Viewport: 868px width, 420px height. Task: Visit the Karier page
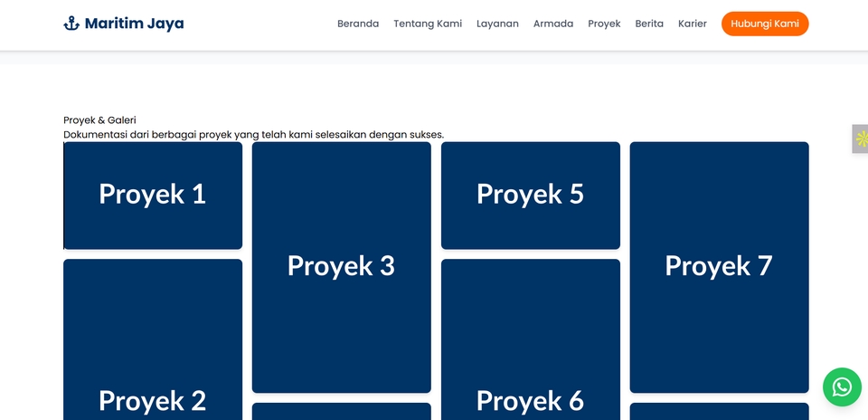point(692,24)
